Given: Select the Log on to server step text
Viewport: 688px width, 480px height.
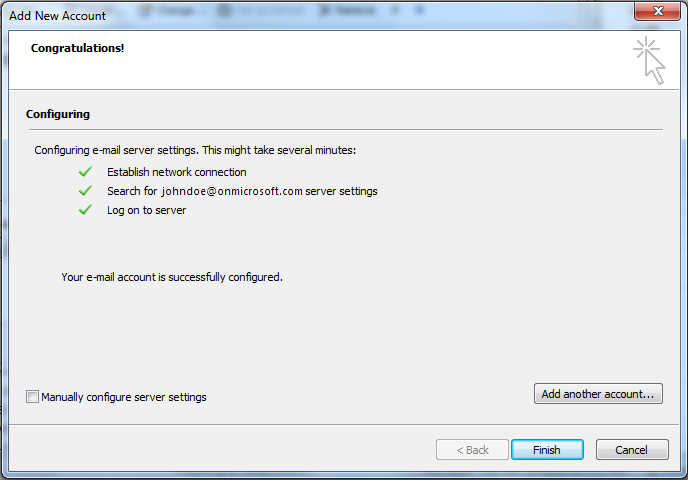Looking at the screenshot, I should 146,210.
